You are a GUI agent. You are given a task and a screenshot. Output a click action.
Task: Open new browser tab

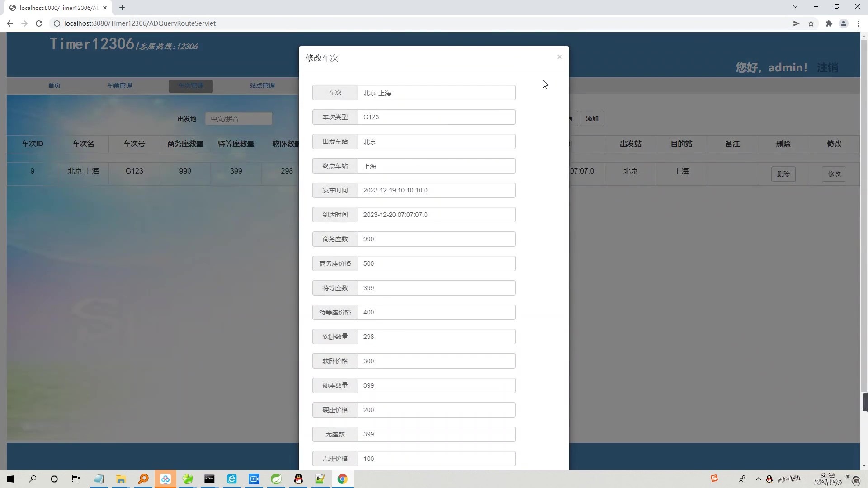(122, 8)
